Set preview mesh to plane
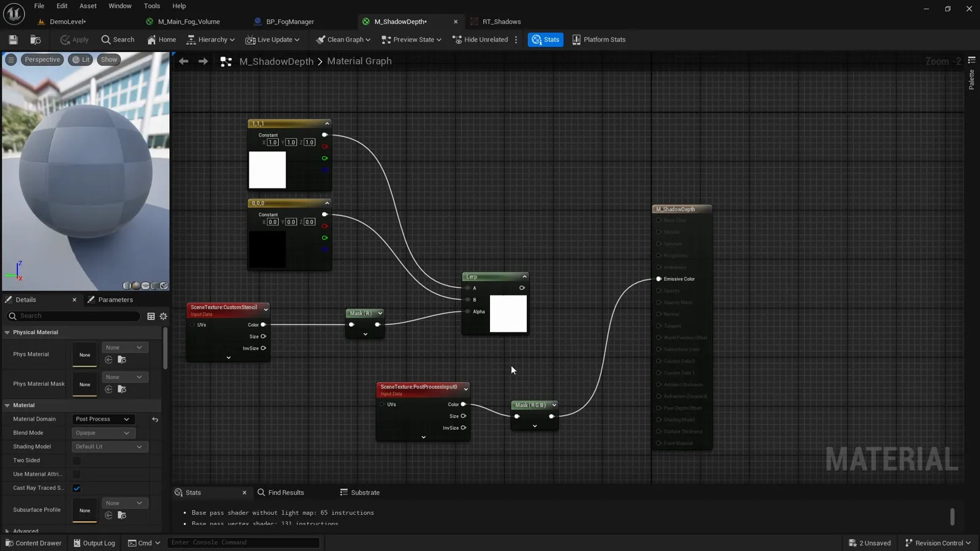The width and height of the screenshot is (980, 551). click(x=145, y=286)
